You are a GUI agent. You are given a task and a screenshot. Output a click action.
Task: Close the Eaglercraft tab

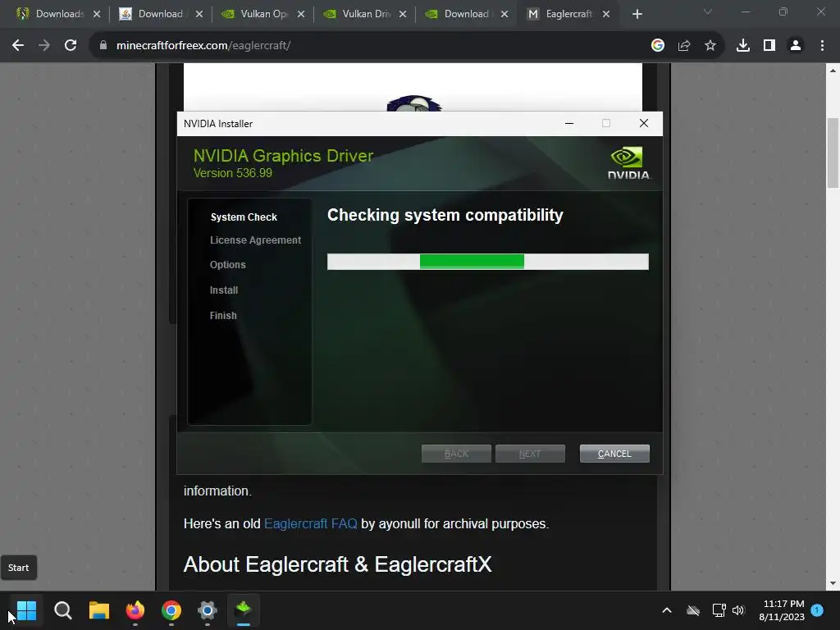(606, 14)
